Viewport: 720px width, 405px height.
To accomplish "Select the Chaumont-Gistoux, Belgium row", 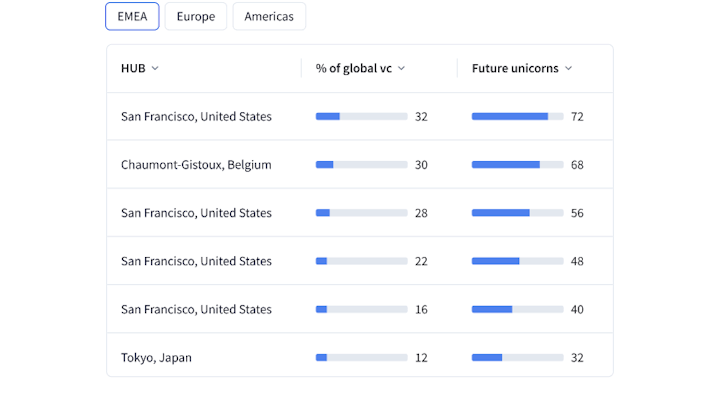I will pos(196,165).
